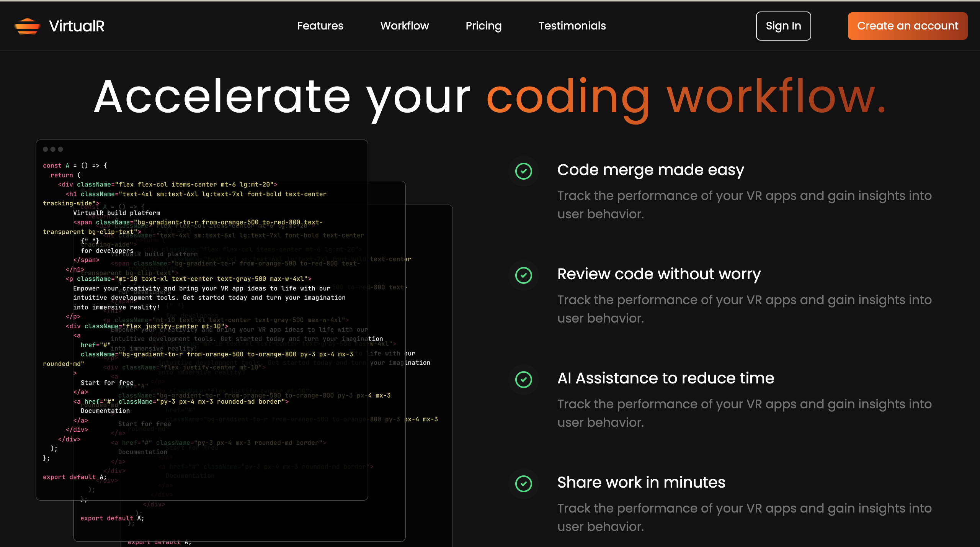Click the AI Assistance to reduce time heading
Viewport: 980px width, 547px height.
[x=665, y=378]
